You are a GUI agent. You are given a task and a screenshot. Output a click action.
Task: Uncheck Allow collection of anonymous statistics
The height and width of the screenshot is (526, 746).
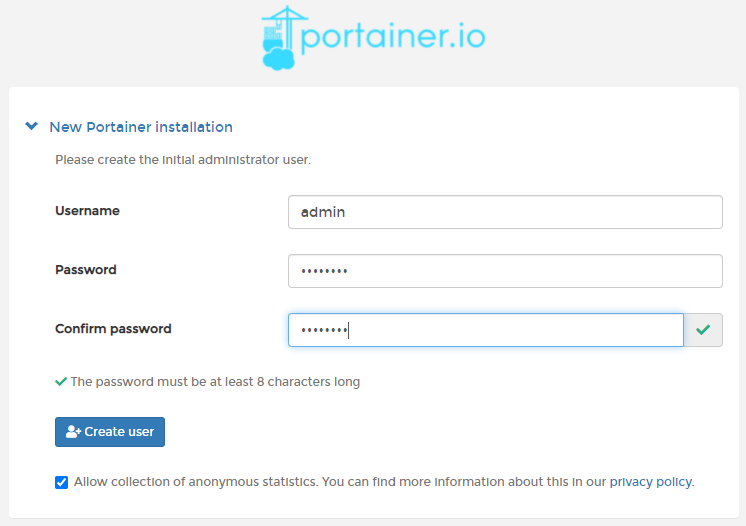61,482
